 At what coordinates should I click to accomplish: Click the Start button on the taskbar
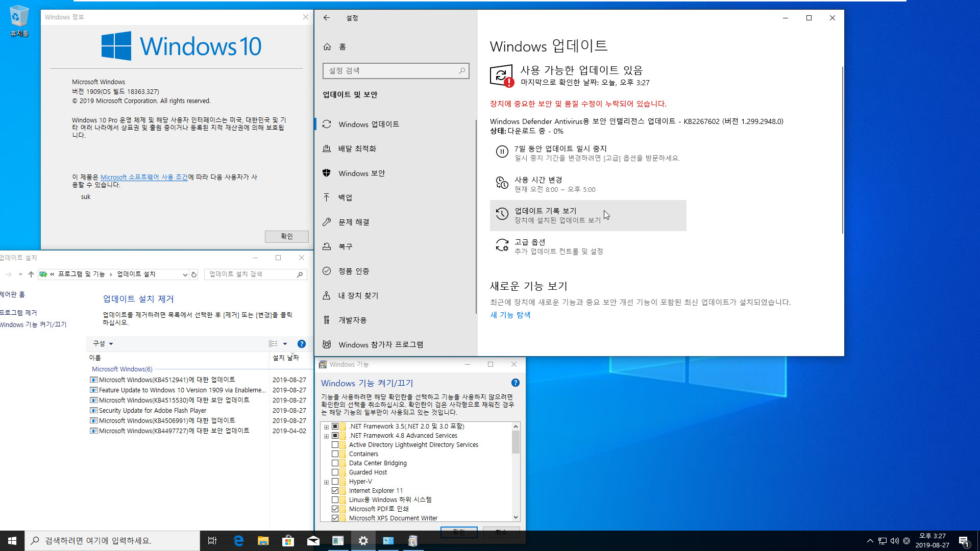point(12,541)
